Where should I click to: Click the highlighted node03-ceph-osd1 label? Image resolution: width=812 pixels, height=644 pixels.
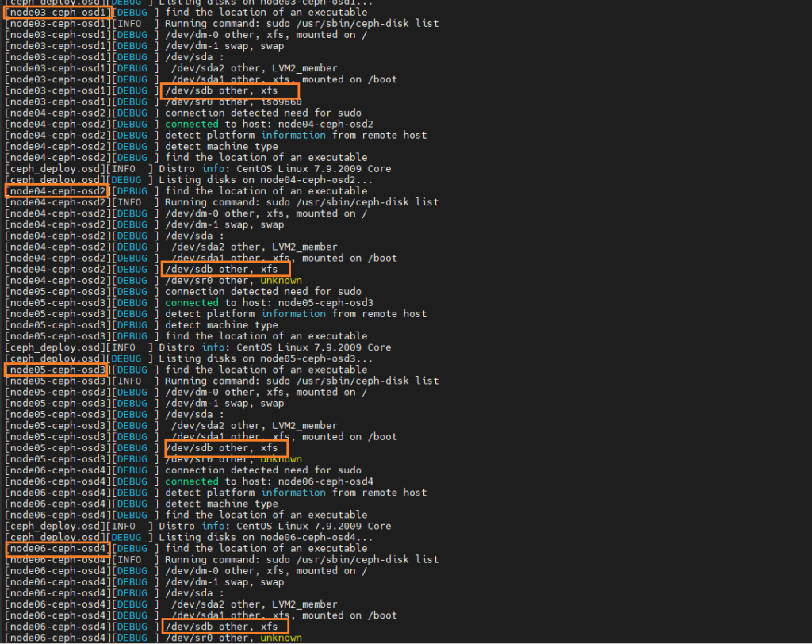(x=56, y=12)
